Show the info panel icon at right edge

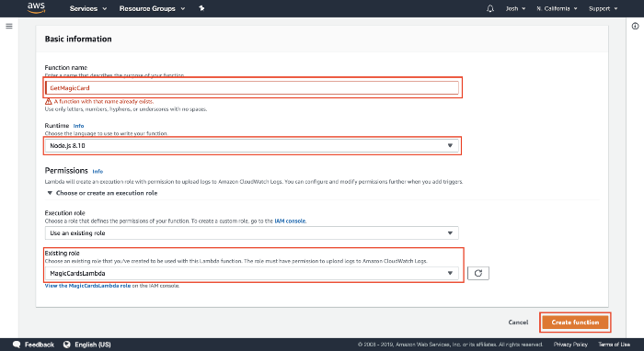[x=635, y=27]
